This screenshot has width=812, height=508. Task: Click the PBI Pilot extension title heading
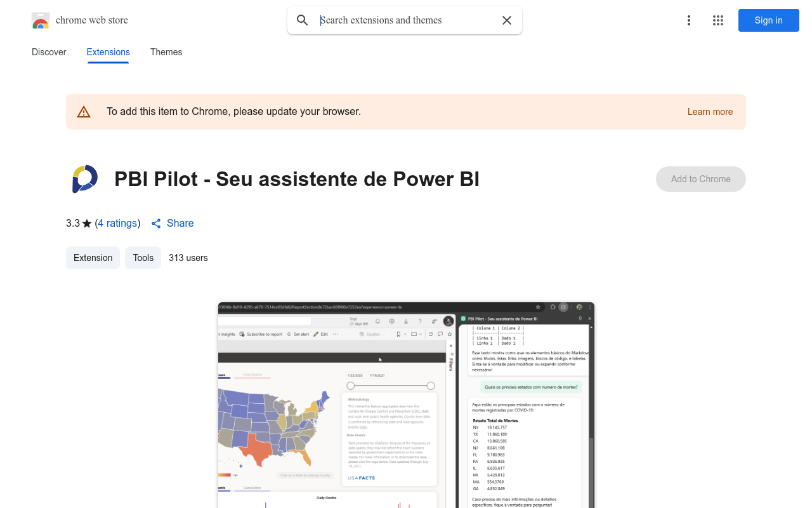pos(297,179)
